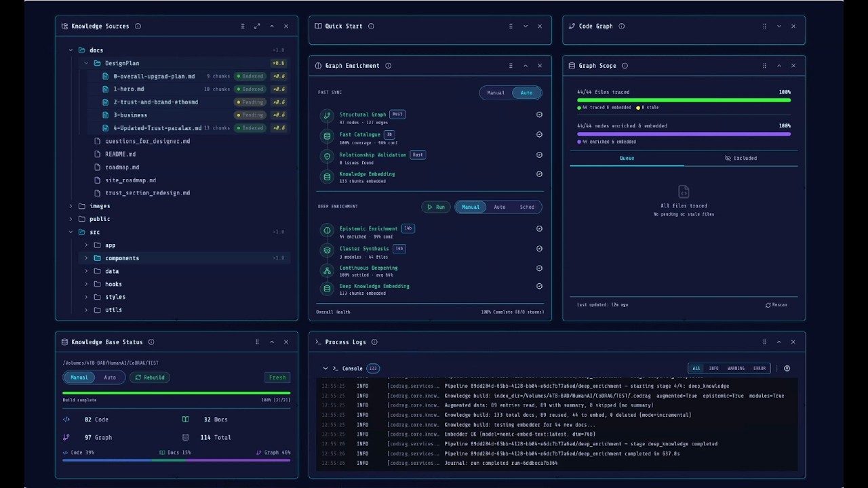Click the Graph Scope drag handle
868x488 pixels.
pyautogui.click(x=764, y=66)
